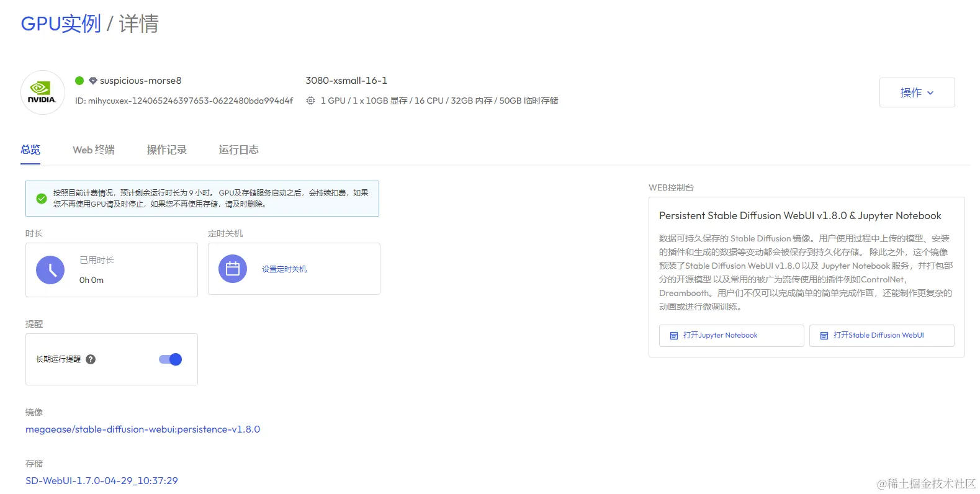
Task: Open the 操作 dropdown menu
Action: pos(917,92)
